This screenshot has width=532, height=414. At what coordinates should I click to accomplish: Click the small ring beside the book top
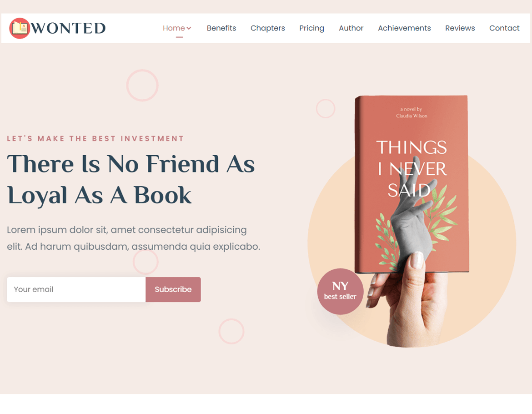[x=326, y=109]
